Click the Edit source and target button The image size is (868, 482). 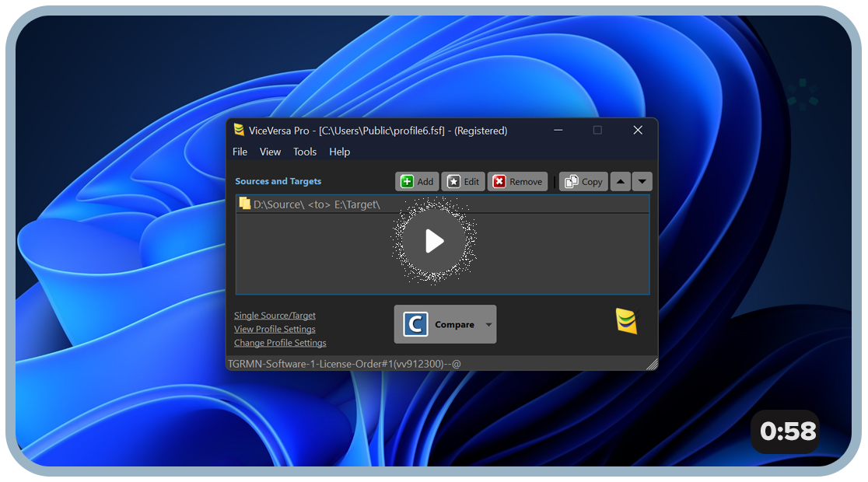(x=464, y=181)
